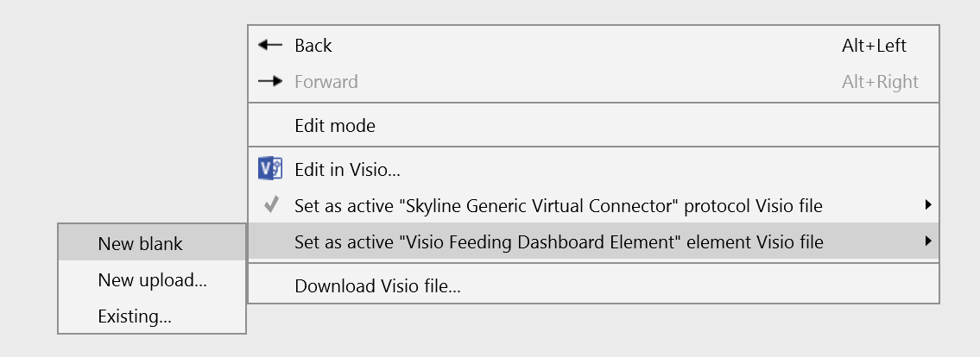This screenshot has height=357, width=980.
Task: Select Set as active "Visio Feeding Dashboard Element" entry
Action: coord(594,241)
